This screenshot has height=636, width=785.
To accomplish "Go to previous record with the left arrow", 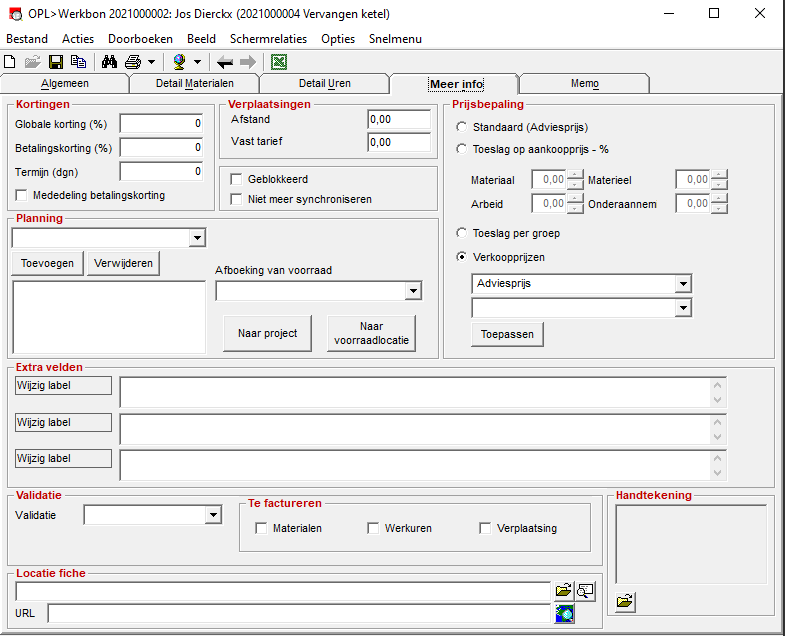I will pyautogui.click(x=225, y=63).
